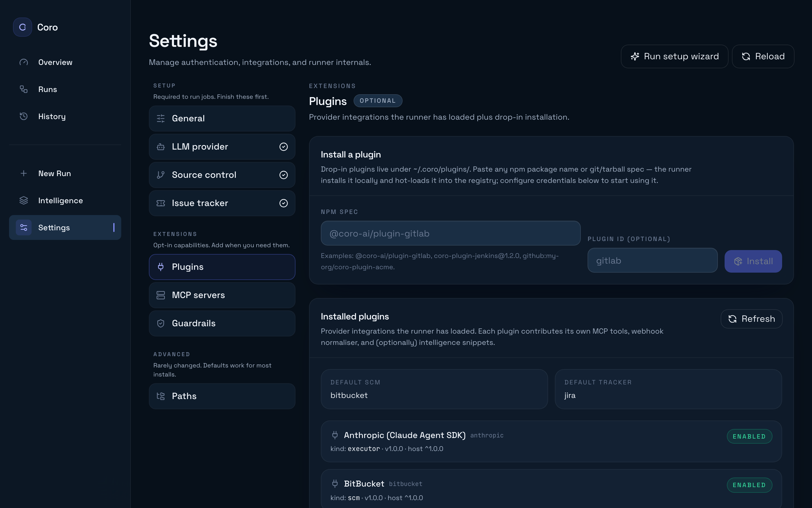The width and height of the screenshot is (812, 508).
Task: Click the 'anthropic' plugin id label
Action: [x=487, y=435]
